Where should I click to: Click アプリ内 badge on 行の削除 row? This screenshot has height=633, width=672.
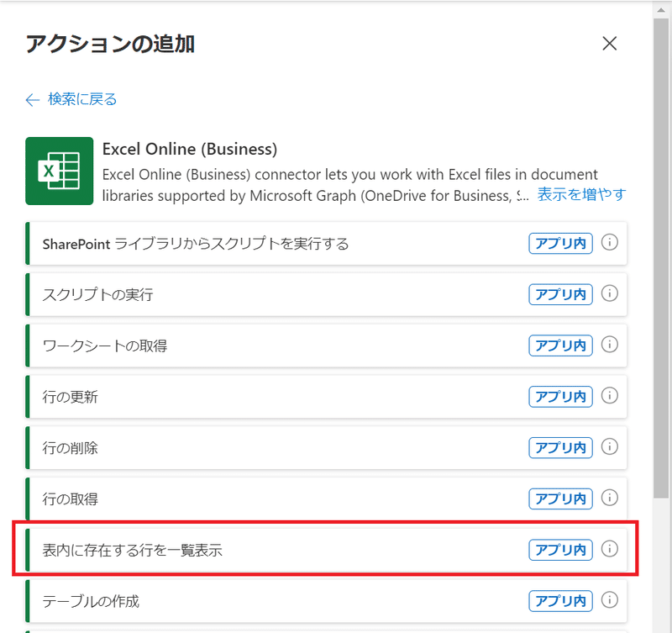pos(560,448)
